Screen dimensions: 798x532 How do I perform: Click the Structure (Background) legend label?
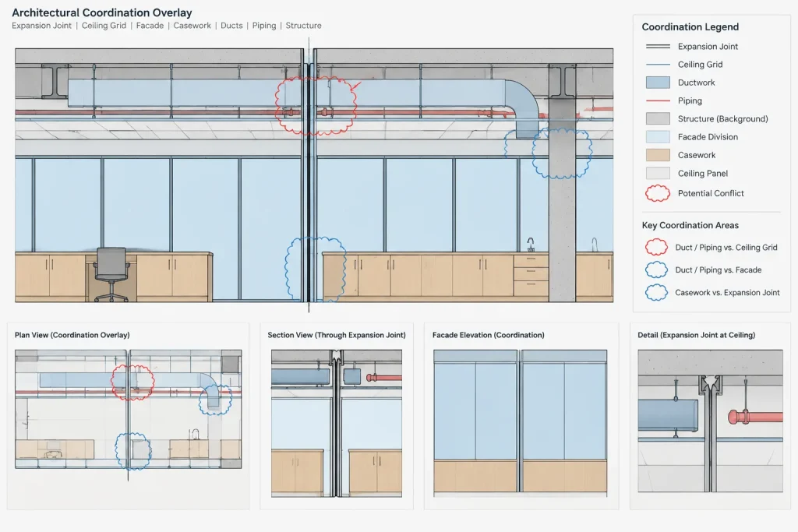[x=722, y=119]
